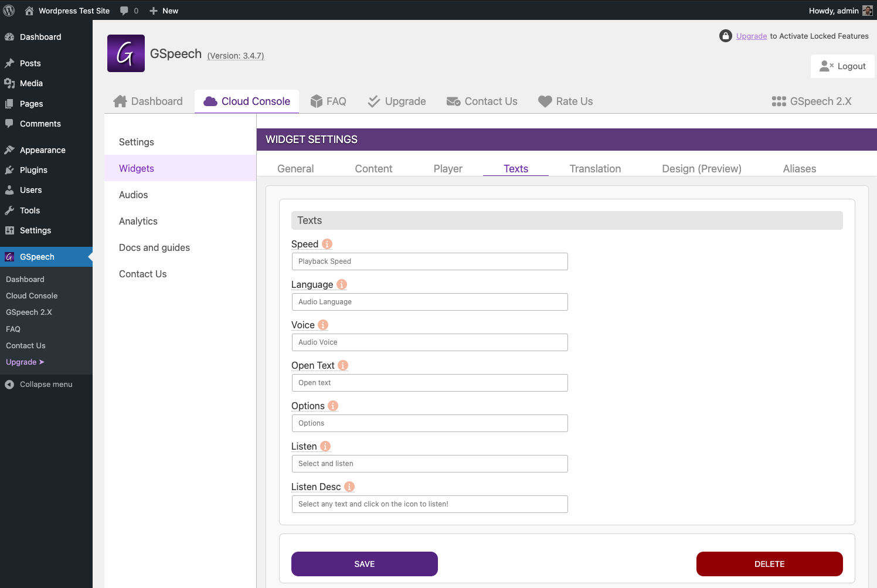Click the Language info icon
Image resolution: width=877 pixels, height=588 pixels.
pyautogui.click(x=342, y=284)
